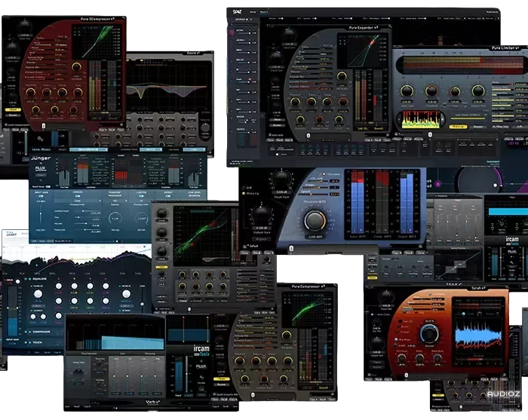This screenshot has height=420, width=528.
Task: Click the Input Gain knob in Syrah window
Action: click(386, 297)
